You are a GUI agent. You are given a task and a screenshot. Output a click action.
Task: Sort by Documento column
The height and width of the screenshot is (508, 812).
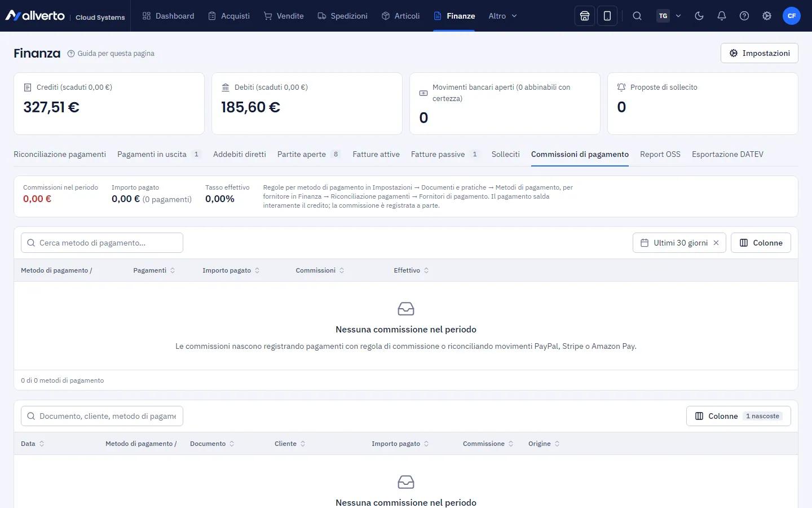212,444
